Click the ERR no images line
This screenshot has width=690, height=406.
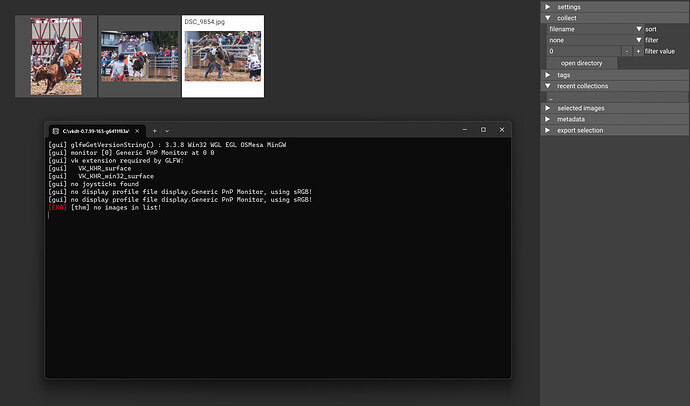(x=105, y=208)
